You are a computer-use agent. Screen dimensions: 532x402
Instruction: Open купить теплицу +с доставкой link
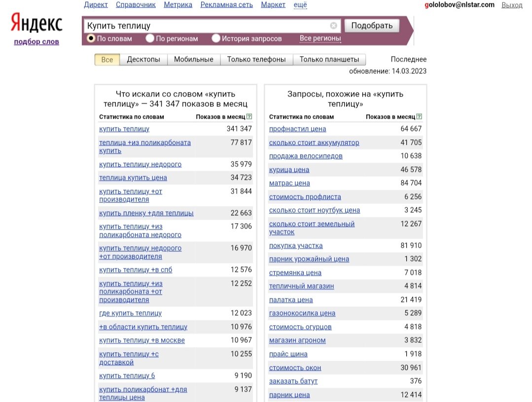click(129, 358)
